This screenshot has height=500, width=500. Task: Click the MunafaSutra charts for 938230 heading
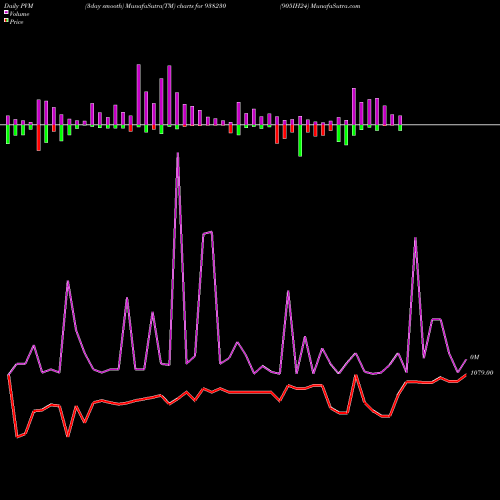(156, 6)
